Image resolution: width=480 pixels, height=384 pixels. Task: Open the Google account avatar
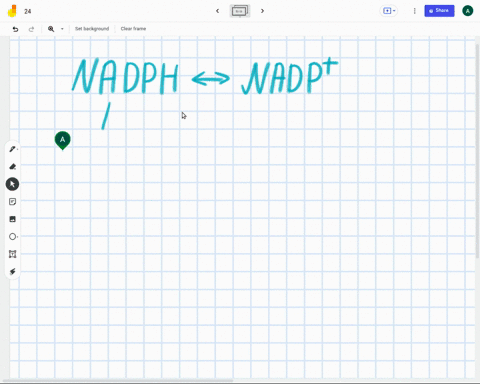point(468,11)
